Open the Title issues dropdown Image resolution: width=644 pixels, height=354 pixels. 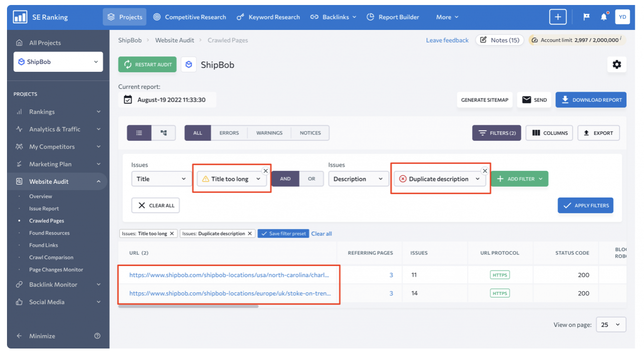[161, 179]
